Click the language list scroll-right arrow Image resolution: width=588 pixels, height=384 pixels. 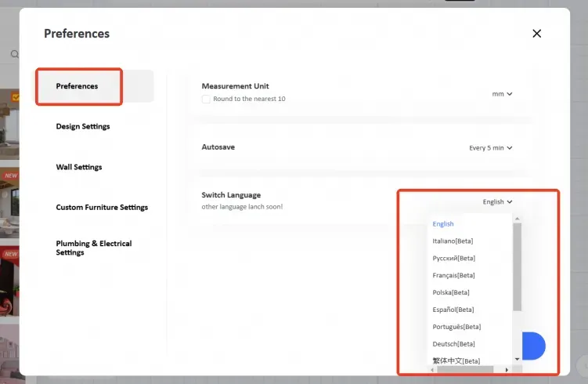coord(507,369)
